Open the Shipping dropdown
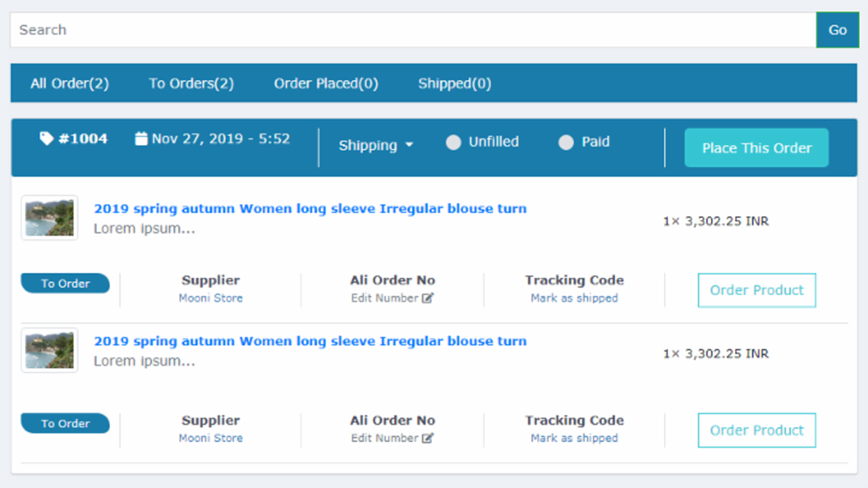Screen dimensions: 868x488 coord(376,145)
